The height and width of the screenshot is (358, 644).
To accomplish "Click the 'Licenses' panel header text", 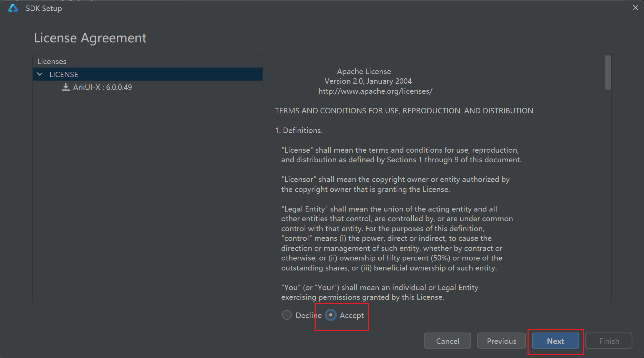I will [x=52, y=61].
